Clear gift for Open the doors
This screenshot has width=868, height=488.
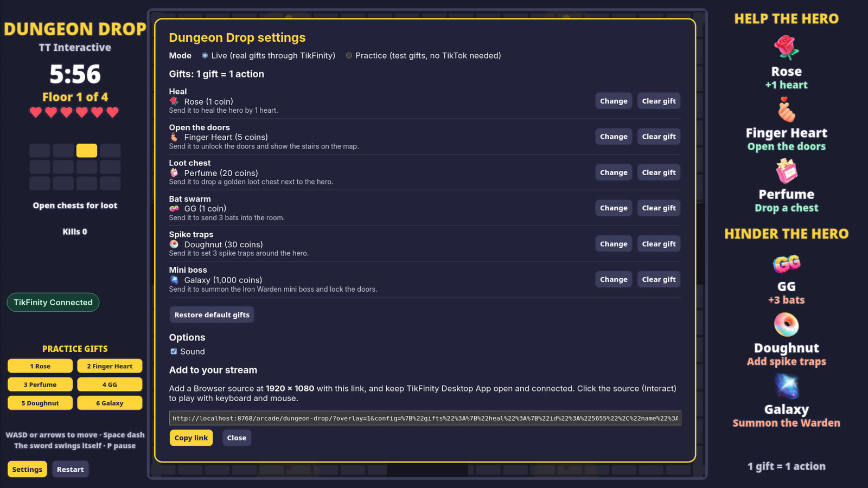click(x=659, y=137)
